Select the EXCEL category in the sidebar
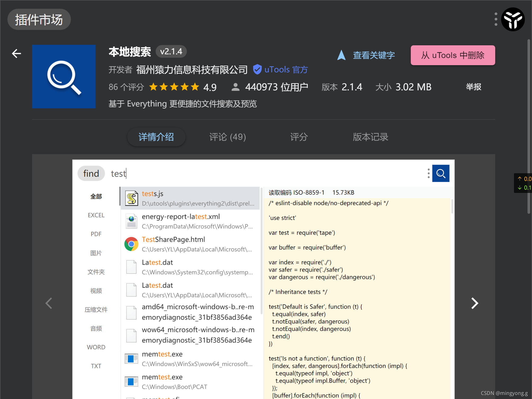This screenshot has width=532, height=399. pyautogui.click(x=96, y=215)
